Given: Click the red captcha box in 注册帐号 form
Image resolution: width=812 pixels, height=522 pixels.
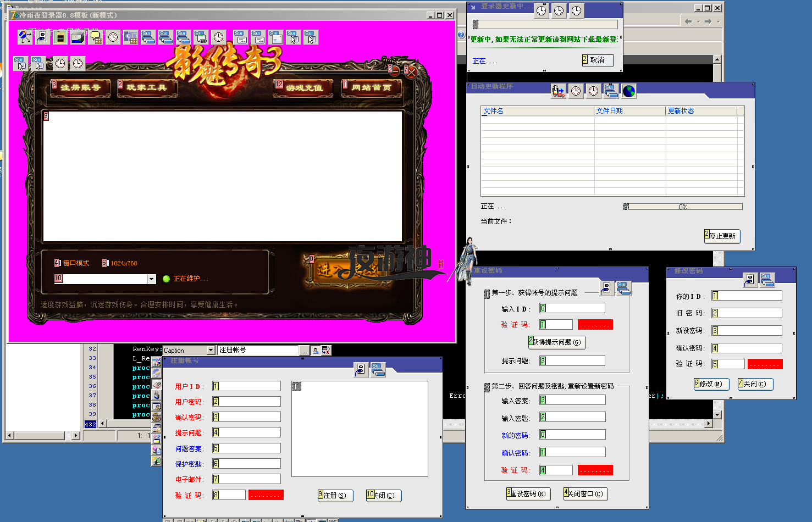Looking at the screenshot, I should click(266, 495).
